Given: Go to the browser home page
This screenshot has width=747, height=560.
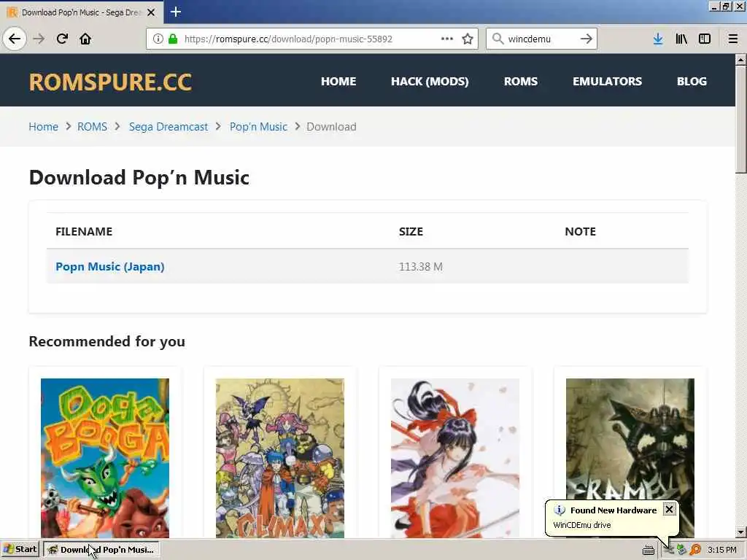Looking at the screenshot, I should click(85, 39).
